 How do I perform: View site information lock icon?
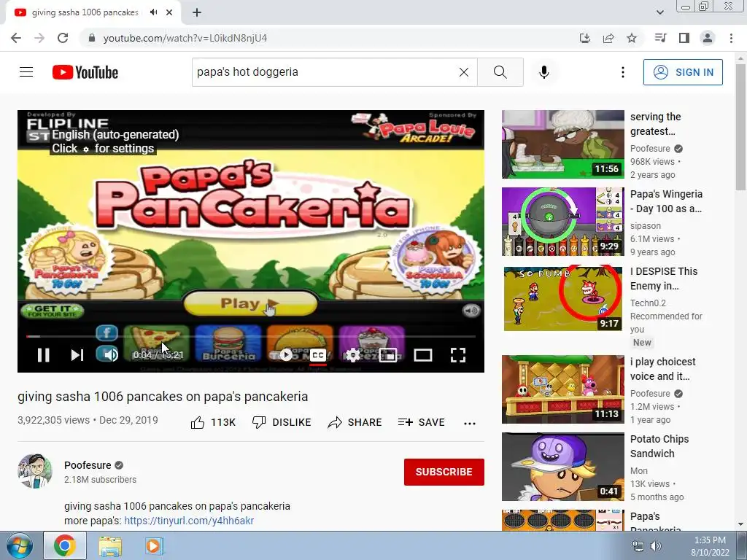pos(92,38)
